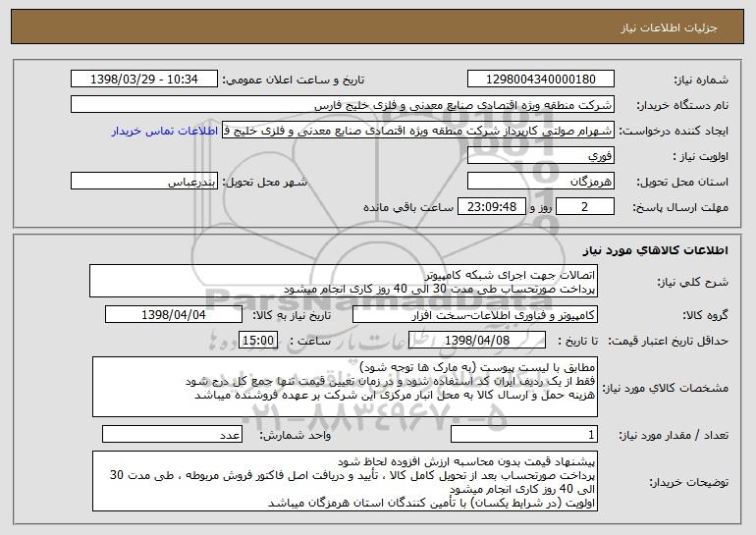Click the section heading اطلاعات کالاهای مورد نیاز
756x535 pixels.
(x=655, y=250)
